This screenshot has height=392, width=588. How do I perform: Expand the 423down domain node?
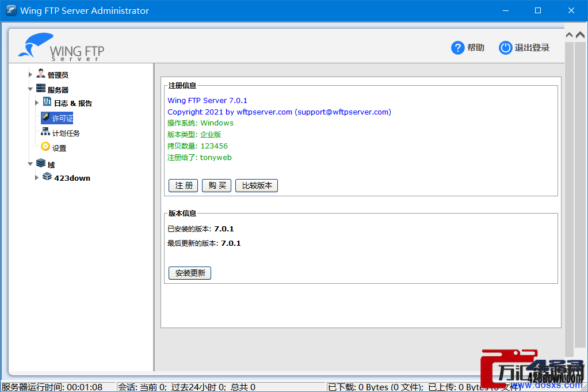pos(36,177)
